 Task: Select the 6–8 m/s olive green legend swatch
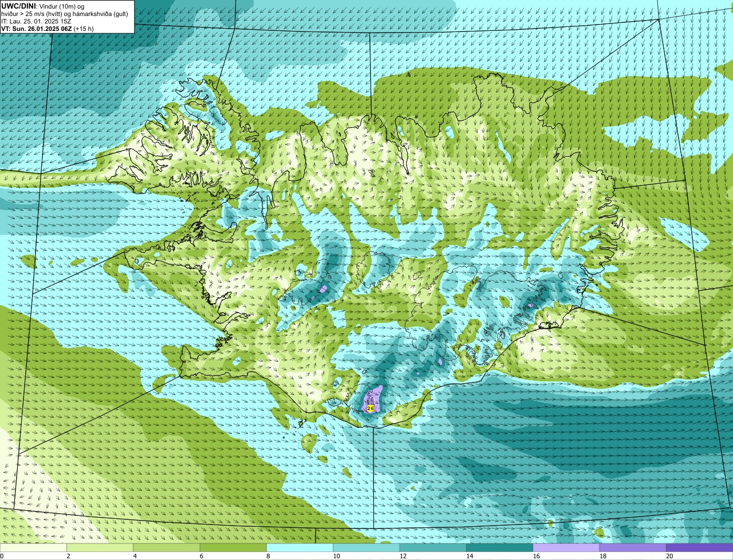(x=233, y=547)
